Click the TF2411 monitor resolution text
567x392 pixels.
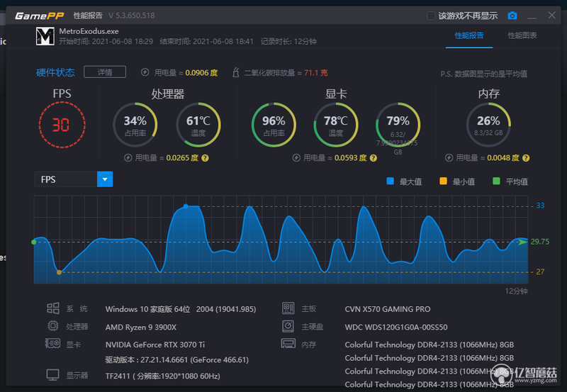[x=163, y=376]
